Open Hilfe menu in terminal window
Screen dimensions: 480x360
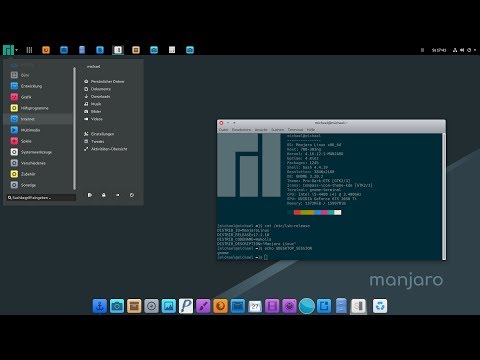click(311, 130)
